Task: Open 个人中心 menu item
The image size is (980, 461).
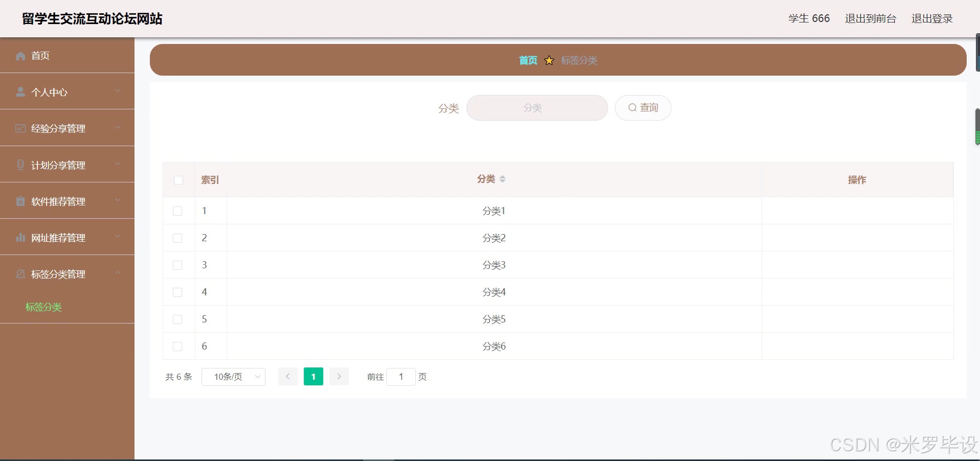Action: pos(67,91)
